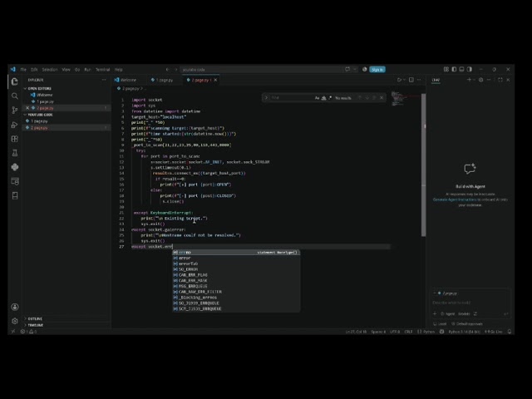This screenshot has height=399, width=532.
Task: Click the next match arrow in Find widget
Action: [367, 98]
